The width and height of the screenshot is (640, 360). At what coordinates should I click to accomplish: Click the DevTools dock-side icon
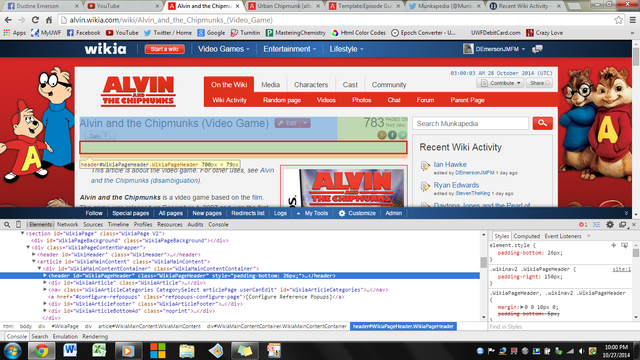tap(622, 224)
